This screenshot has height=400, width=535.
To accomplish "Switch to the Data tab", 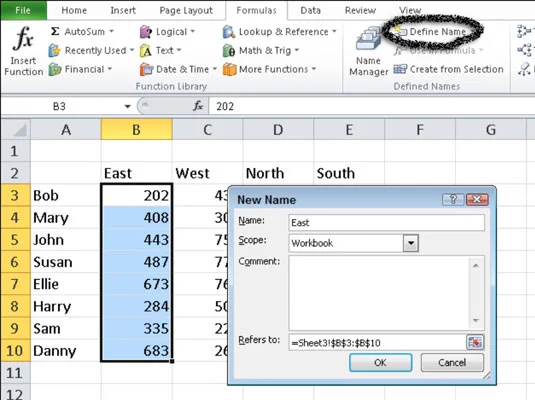I will point(310,10).
